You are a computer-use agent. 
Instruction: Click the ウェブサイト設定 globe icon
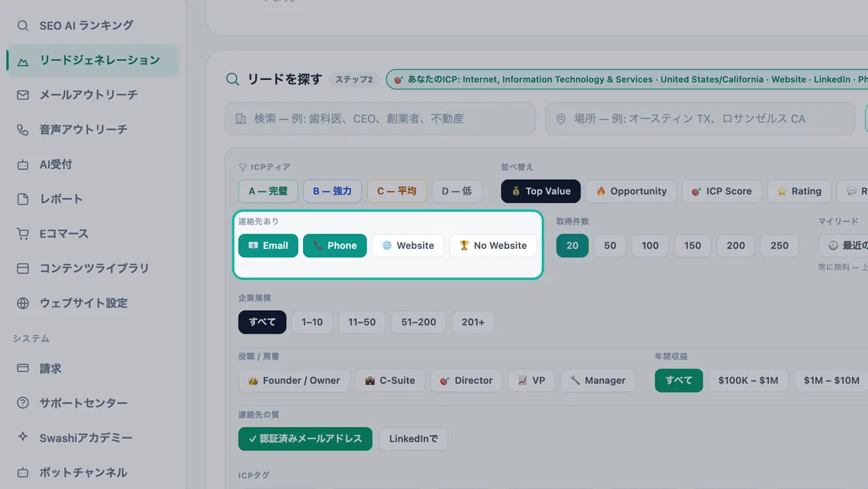(23, 303)
